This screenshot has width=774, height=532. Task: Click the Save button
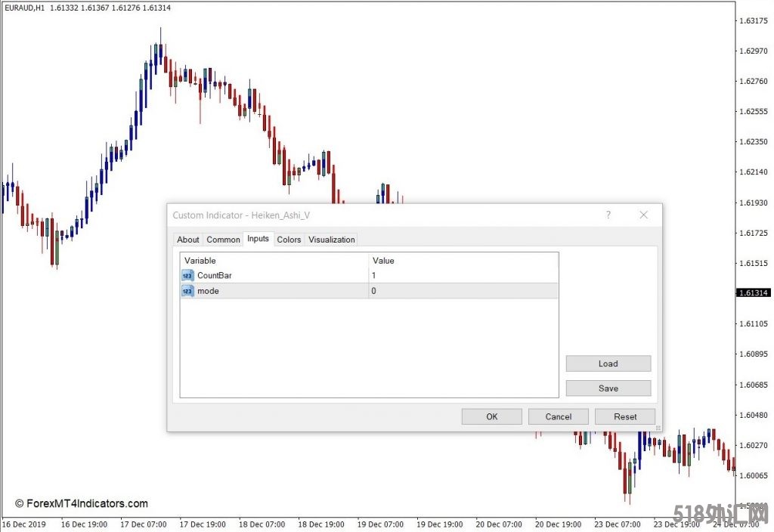click(x=608, y=388)
